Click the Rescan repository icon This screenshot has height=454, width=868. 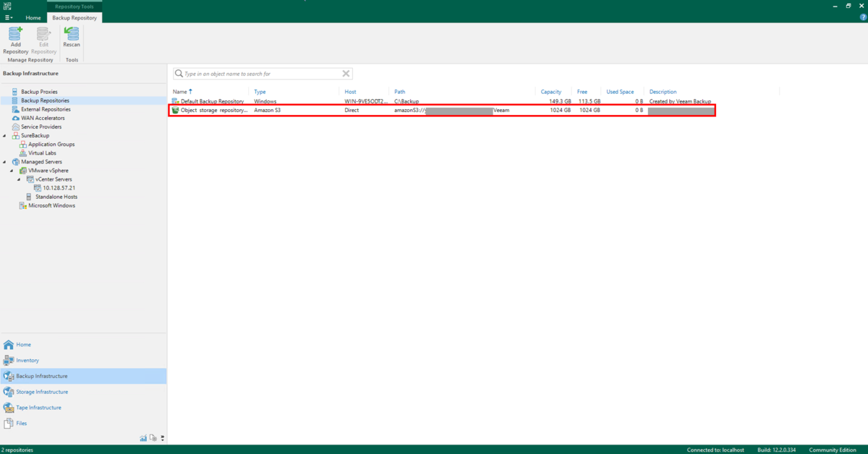(x=72, y=33)
